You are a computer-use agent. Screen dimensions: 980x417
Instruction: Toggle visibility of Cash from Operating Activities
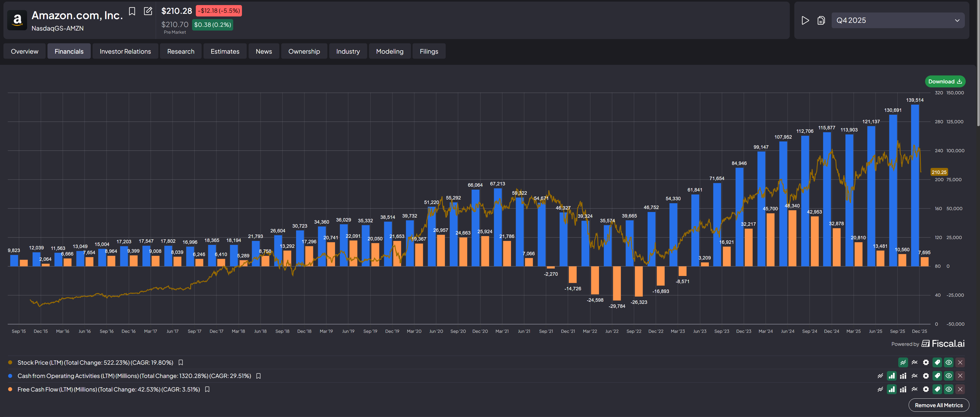[x=949, y=376]
